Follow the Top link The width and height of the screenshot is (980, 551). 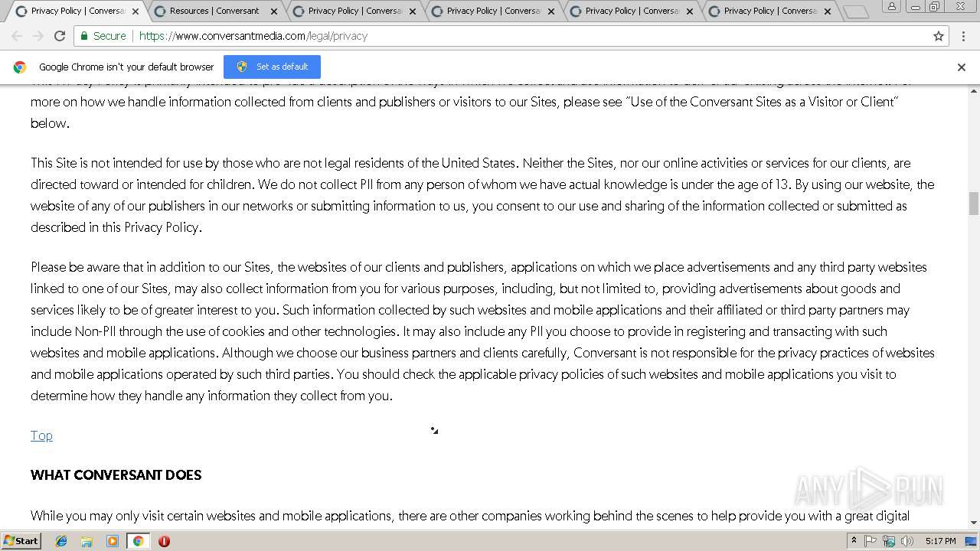41,435
